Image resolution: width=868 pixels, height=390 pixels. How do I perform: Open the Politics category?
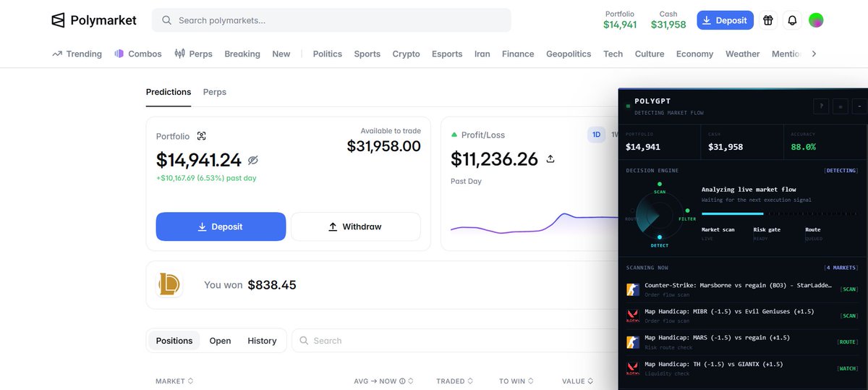pos(328,54)
